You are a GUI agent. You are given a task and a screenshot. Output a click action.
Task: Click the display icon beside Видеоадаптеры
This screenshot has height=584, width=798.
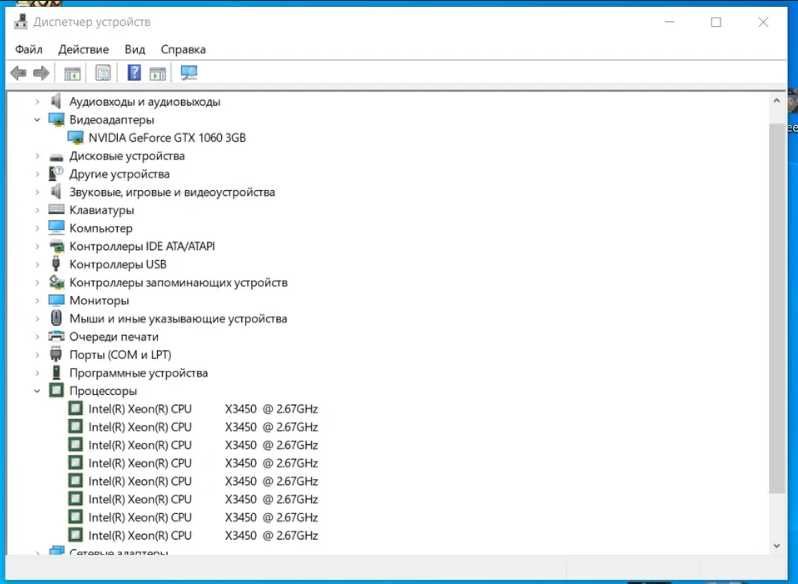[56, 120]
